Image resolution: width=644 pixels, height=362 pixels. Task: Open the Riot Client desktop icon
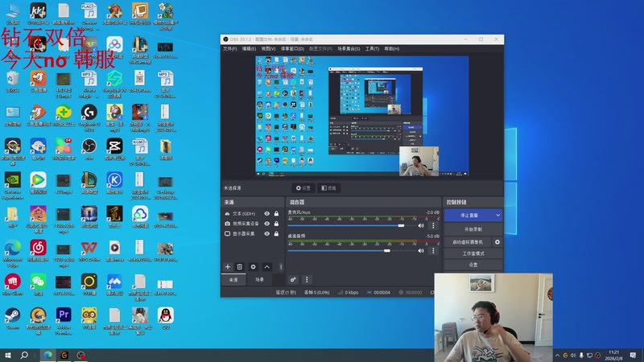(13, 285)
